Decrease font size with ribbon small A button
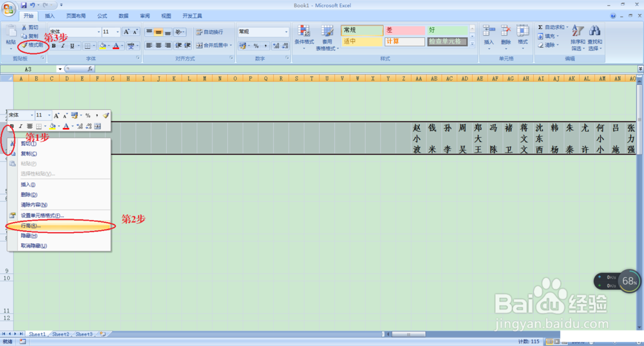644x346 pixels. 135,32
